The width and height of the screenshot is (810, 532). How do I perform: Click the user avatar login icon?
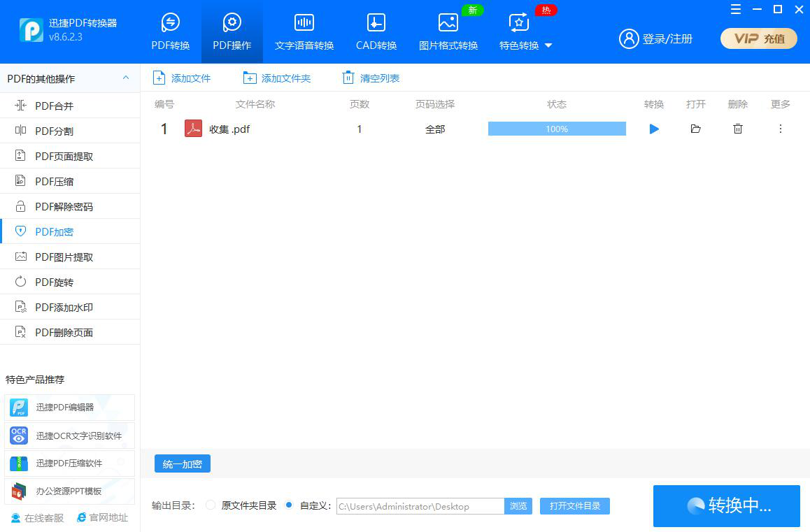pyautogui.click(x=629, y=38)
